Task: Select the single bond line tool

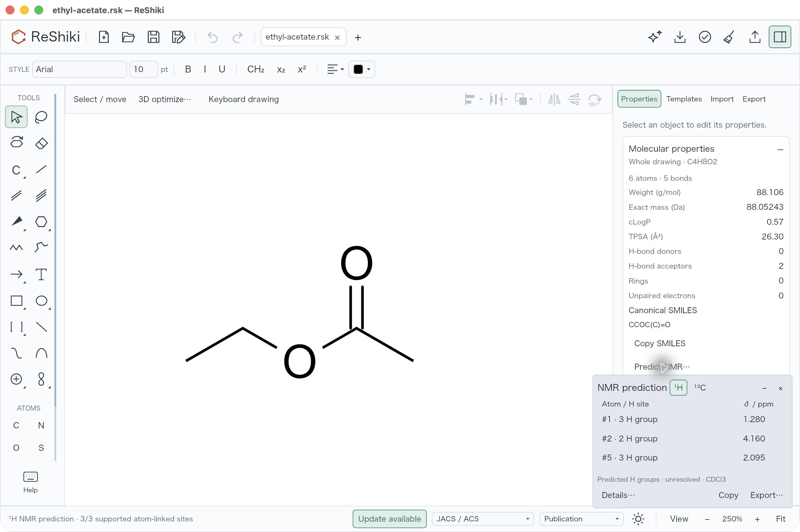Action: [41, 169]
